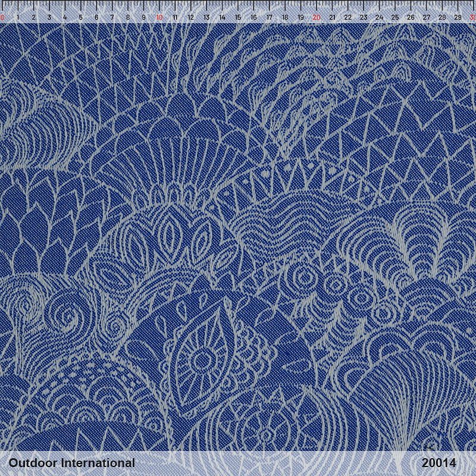Click the 20014 pattern number
The height and width of the screenshot is (476, 476).
(439, 463)
